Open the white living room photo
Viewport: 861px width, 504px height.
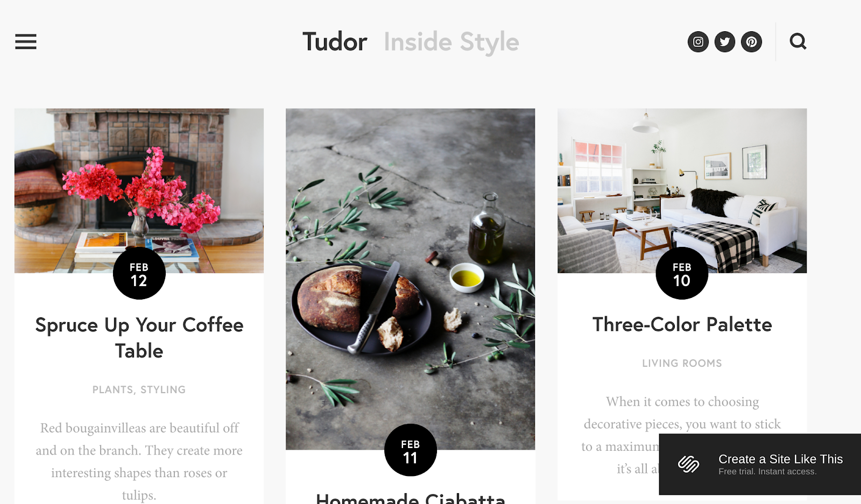[682, 190]
